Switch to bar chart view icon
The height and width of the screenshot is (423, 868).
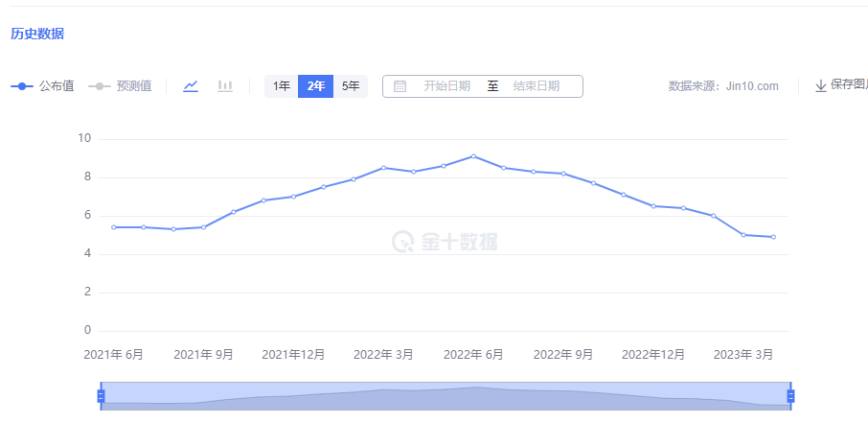pos(225,86)
